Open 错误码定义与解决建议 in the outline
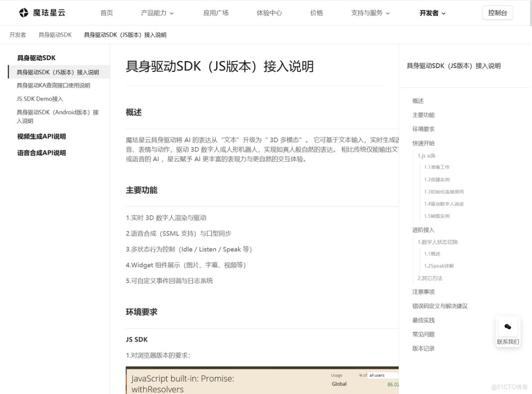Image resolution: width=532 pixels, height=394 pixels. tap(440, 306)
